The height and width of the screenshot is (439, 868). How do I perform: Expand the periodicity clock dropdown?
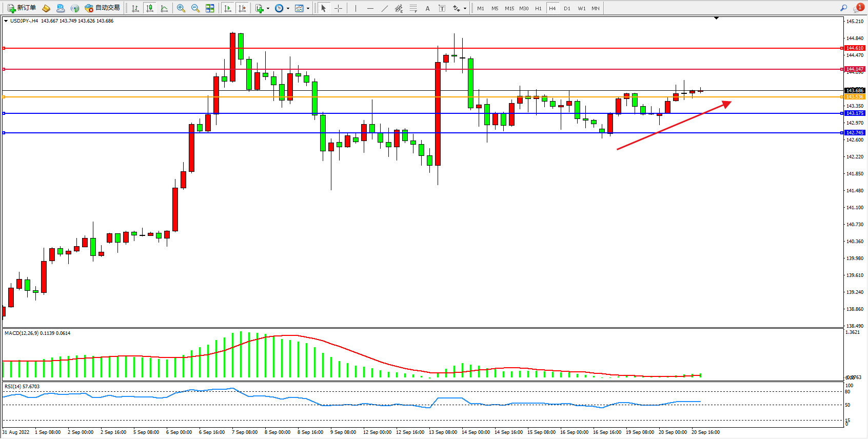coord(288,9)
